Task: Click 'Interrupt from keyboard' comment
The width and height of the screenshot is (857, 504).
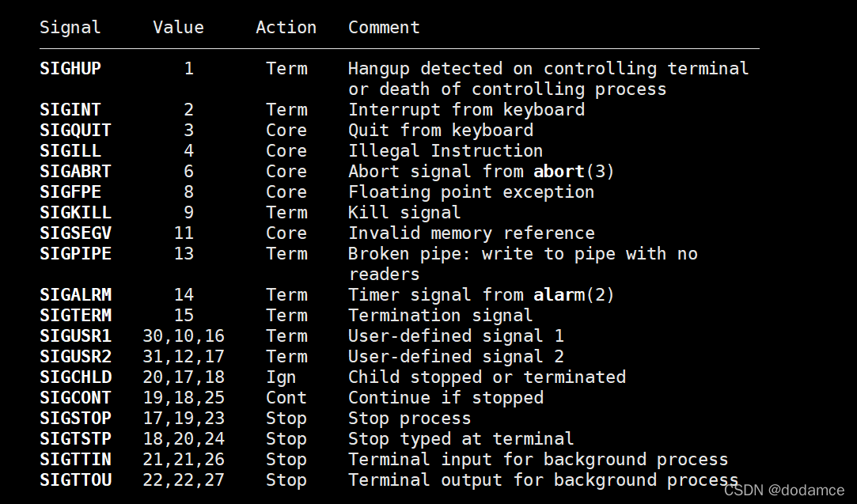Action: [x=466, y=110]
